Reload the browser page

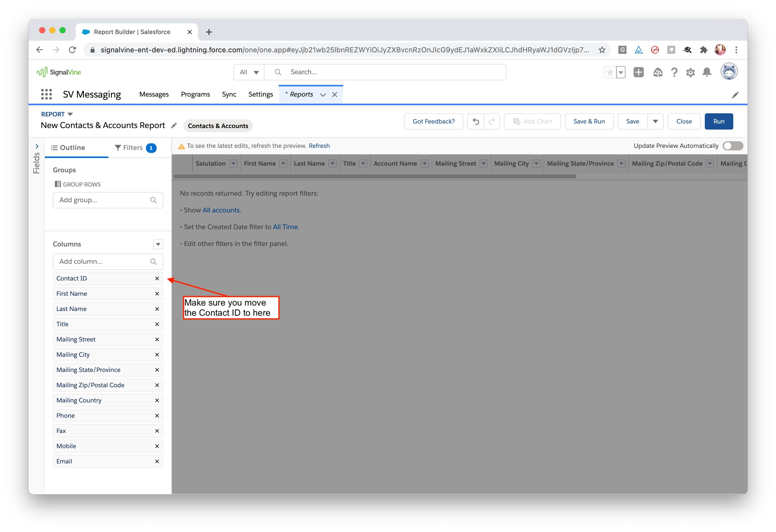click(x=72, y=50)
